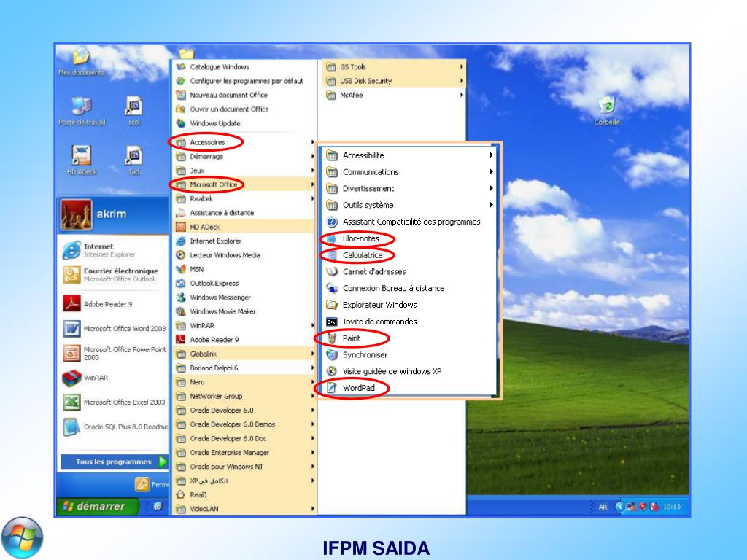Select Configurer les programmes par défaut
The height and width of the screenshot is (560, 747).
tap(244, 81)
